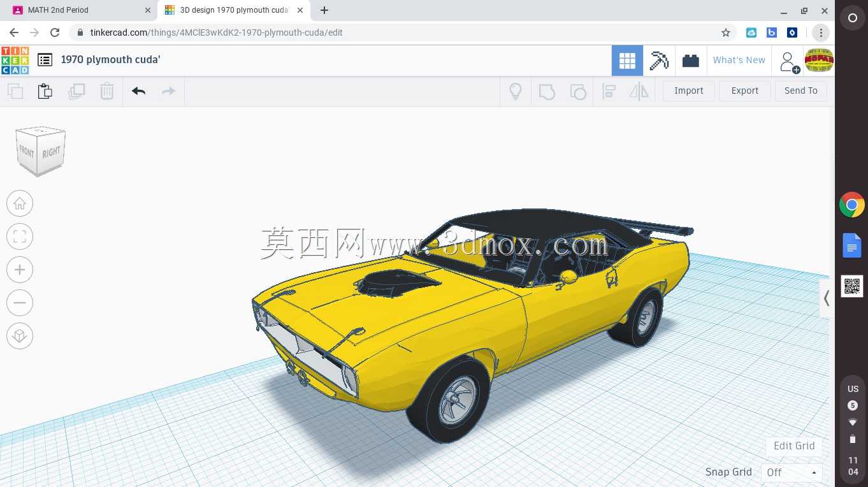Screen dimensions: 868x487
Task: Undo the last action
Action: [138, 91]
